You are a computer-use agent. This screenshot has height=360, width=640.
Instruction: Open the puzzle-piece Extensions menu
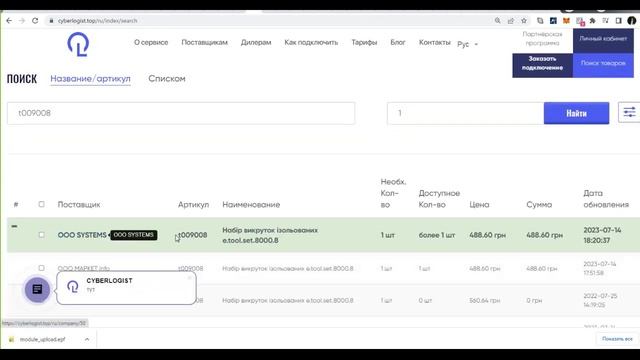pyautogui.click(x=593, y=20)
